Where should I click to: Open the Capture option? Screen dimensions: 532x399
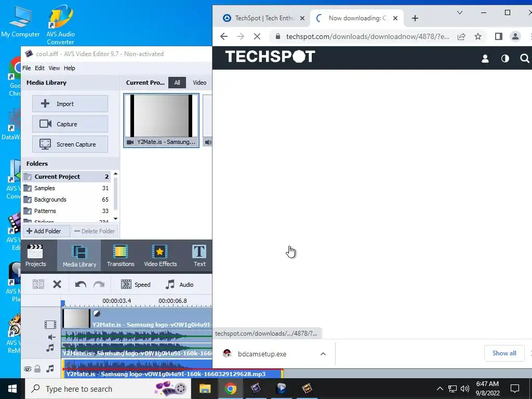point(70,124)
